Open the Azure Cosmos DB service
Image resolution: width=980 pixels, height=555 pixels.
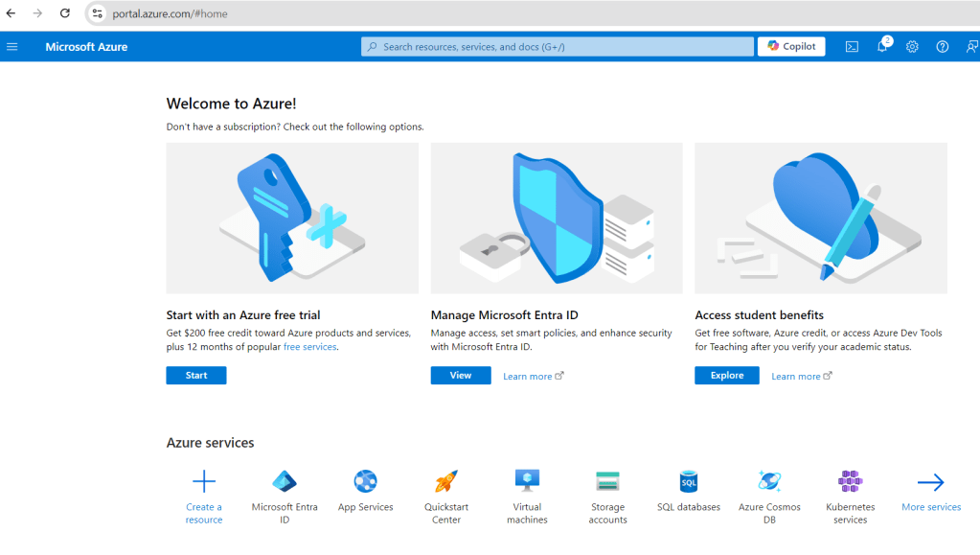click(769, 482)
